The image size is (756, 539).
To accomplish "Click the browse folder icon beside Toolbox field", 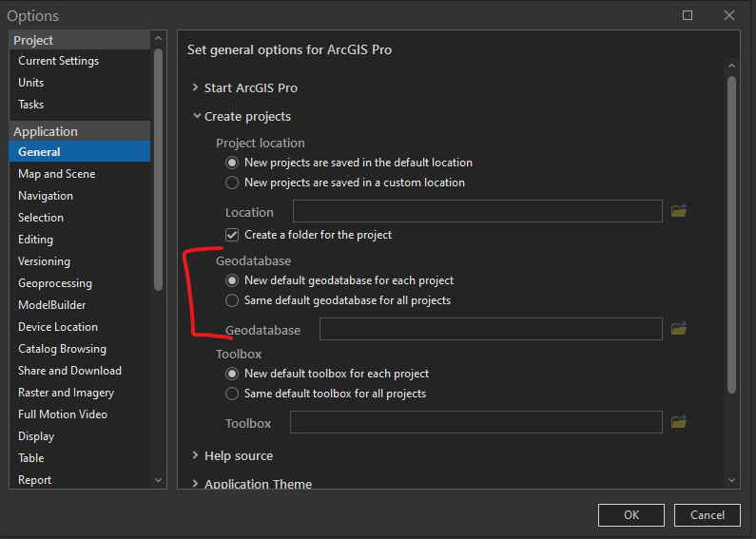I will [x=678, y=422].
